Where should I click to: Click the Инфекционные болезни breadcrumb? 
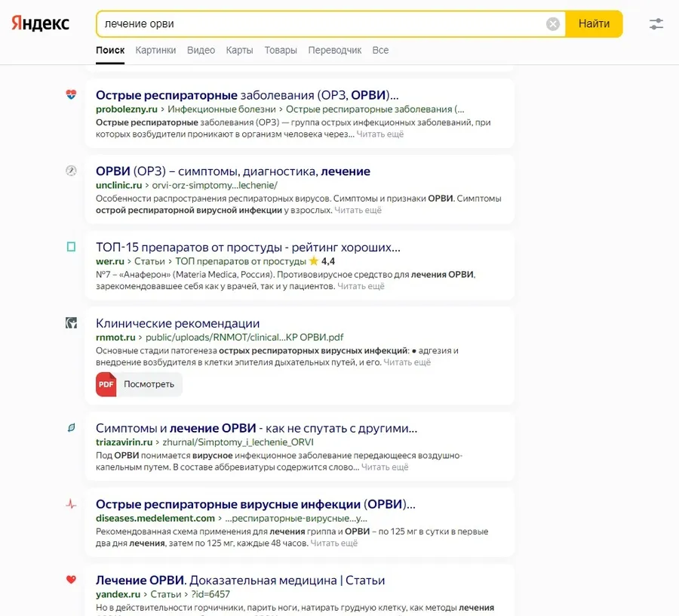tap(222, 109)
